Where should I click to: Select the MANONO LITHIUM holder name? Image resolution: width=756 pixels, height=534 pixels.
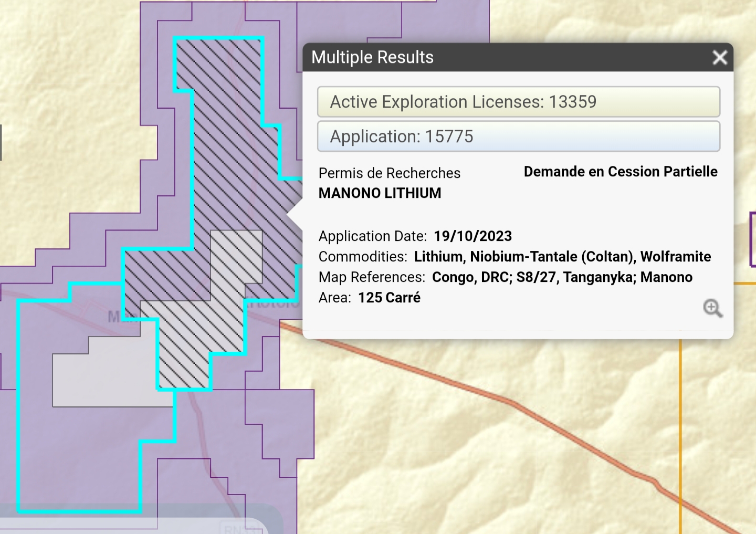coord(380,193)
